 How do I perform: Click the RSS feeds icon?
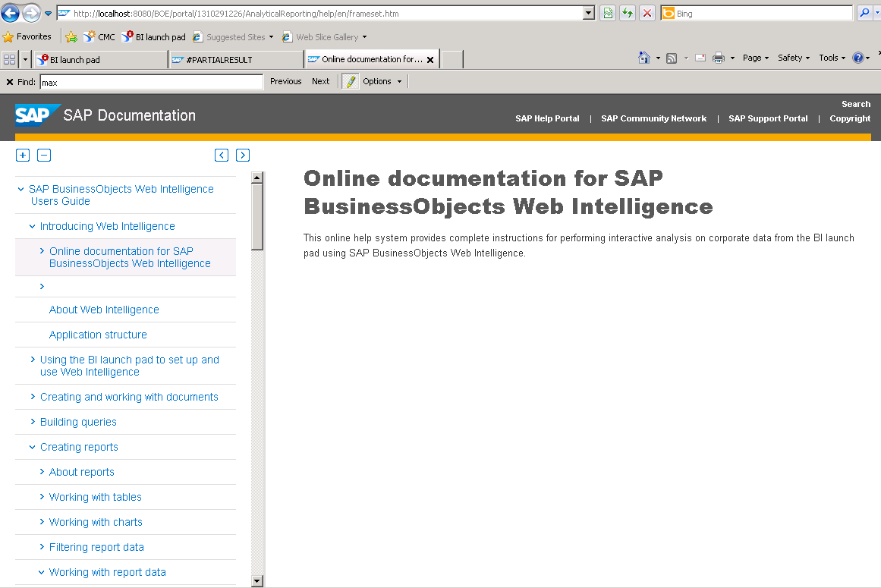(x=672, y=58)
